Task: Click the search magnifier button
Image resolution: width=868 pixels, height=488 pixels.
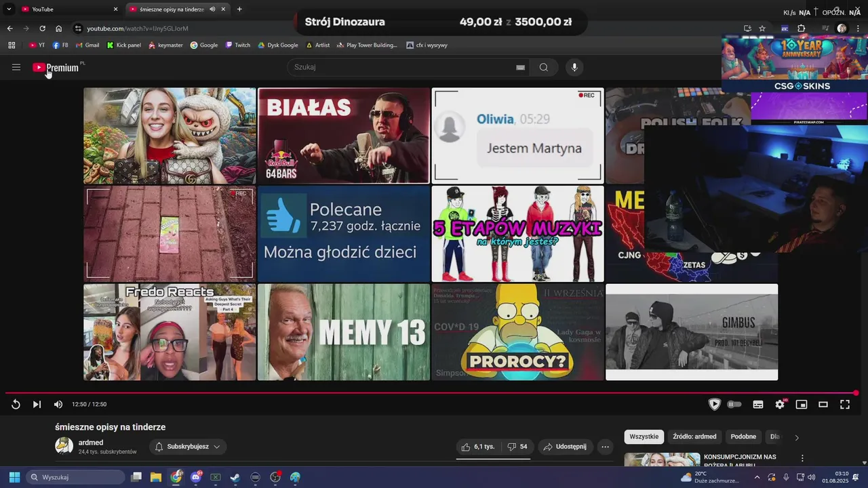Action: click(544, 67)
